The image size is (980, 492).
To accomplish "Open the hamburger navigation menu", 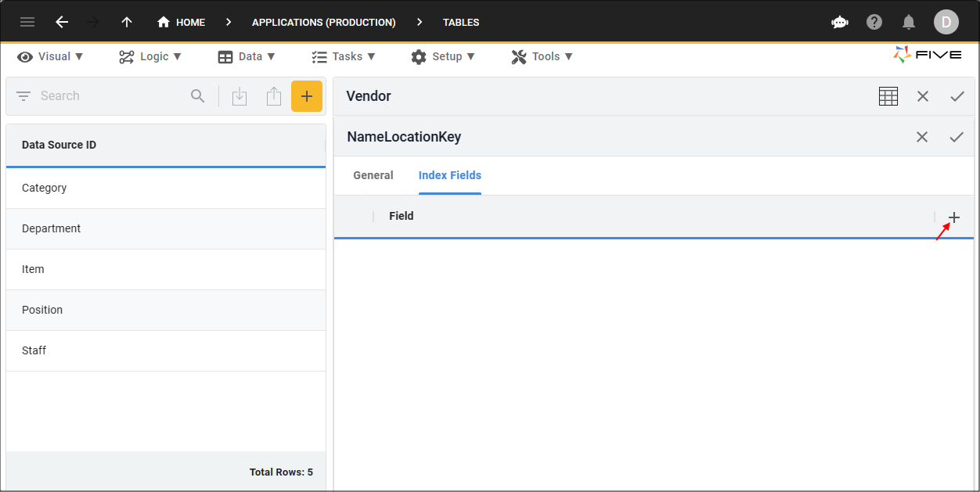I will coord(27,22).
